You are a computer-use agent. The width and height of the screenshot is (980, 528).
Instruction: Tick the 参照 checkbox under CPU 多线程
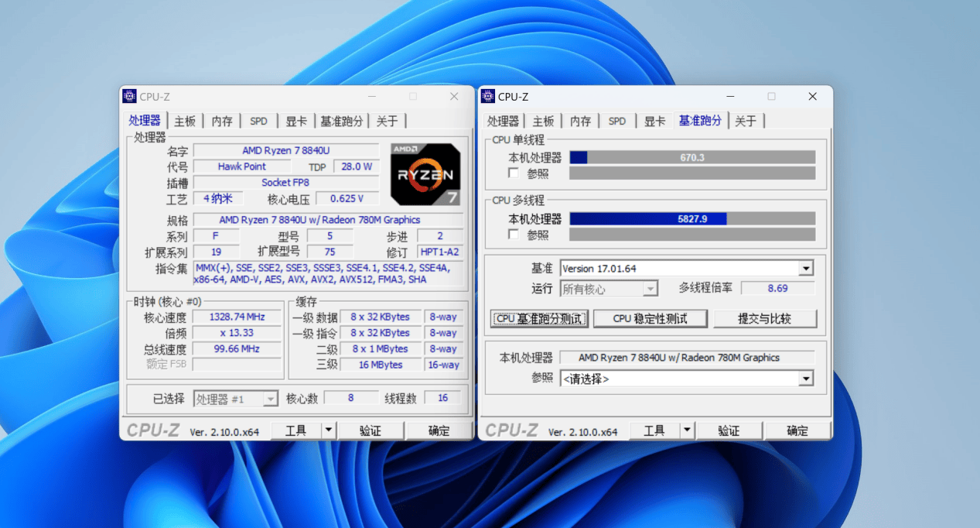pos(514,234)
